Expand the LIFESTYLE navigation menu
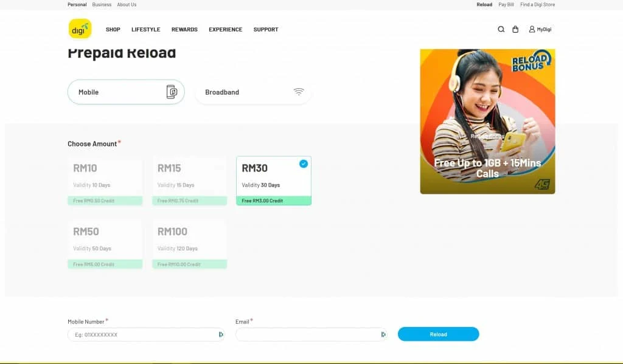 pyautogui.click(x=145, y=29)
